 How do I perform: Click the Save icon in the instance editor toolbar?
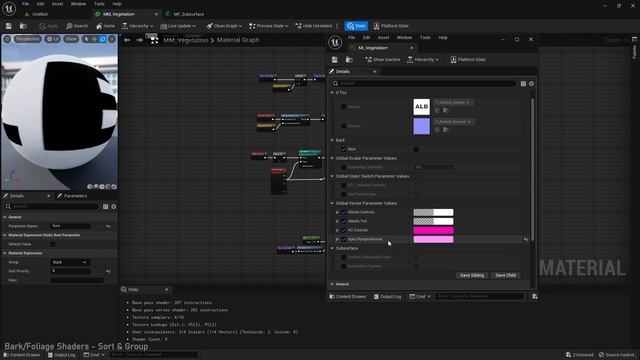tap(335, 60)
